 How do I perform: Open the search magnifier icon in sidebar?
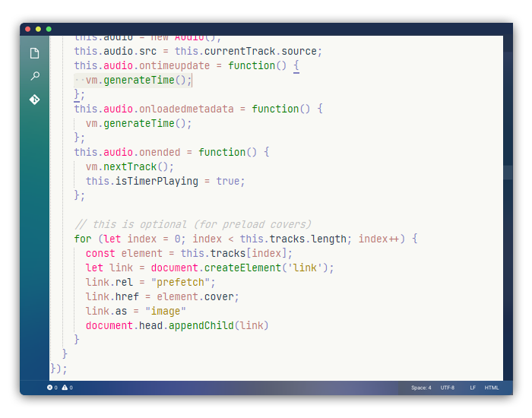coord(35,76)
